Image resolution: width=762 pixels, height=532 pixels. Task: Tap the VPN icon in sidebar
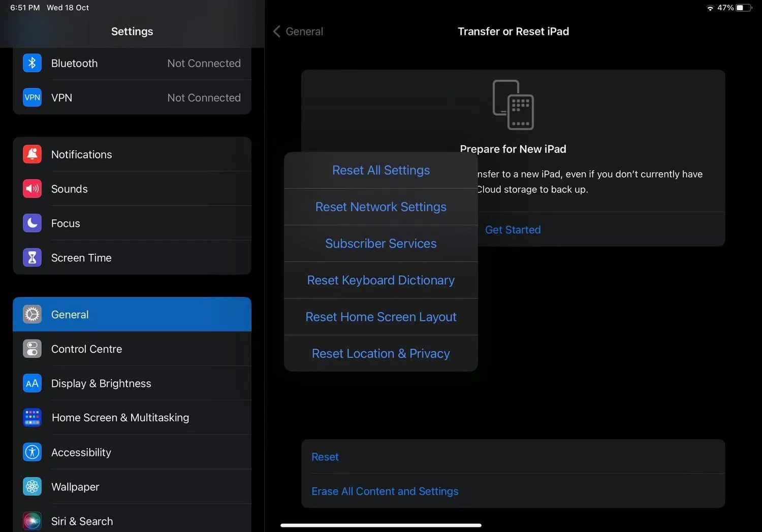pyautogui.click(x=32, y=97)
